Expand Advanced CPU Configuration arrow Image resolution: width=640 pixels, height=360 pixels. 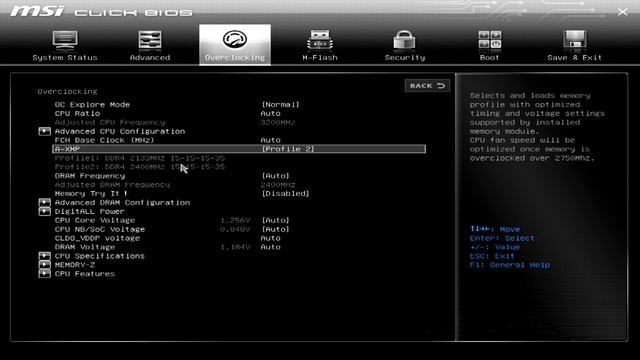pyautogui.click(x=44, y=131)
